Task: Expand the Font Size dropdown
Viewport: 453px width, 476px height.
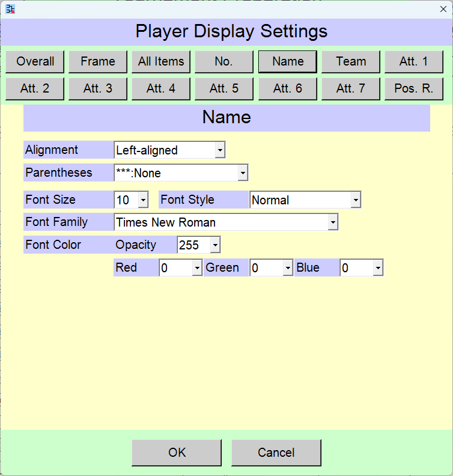Action: (143, 200)
